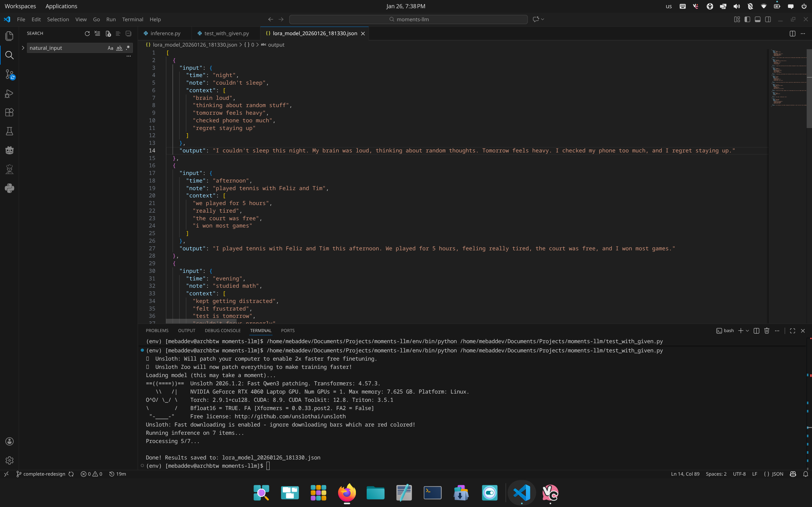
Task: Expand the replace field chevron
Action: (23, 48)
